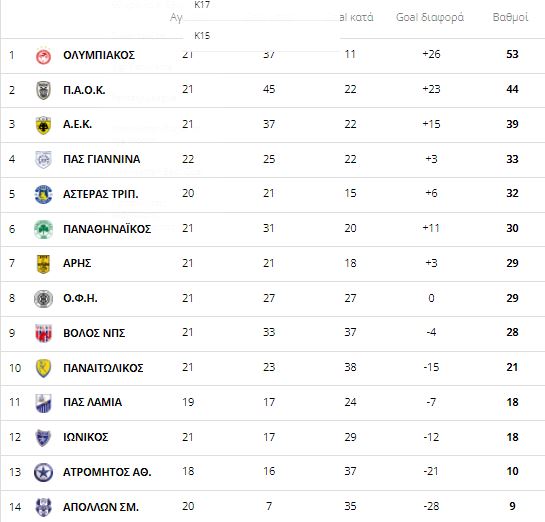Screen dimensions: 545x522
Task: Open the ΟΛΥΜΠΙΑΚΟΣ team name link
Action: [99, 55]
